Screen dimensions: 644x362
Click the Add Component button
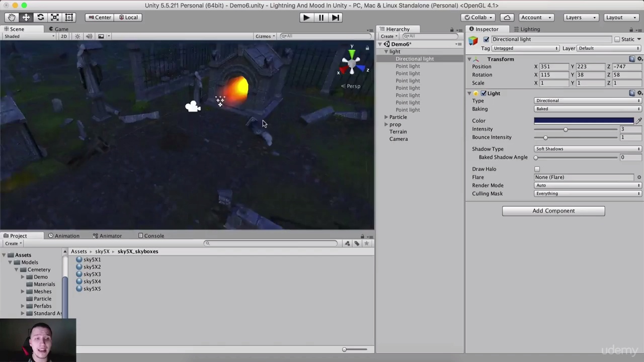pos(553,211)
